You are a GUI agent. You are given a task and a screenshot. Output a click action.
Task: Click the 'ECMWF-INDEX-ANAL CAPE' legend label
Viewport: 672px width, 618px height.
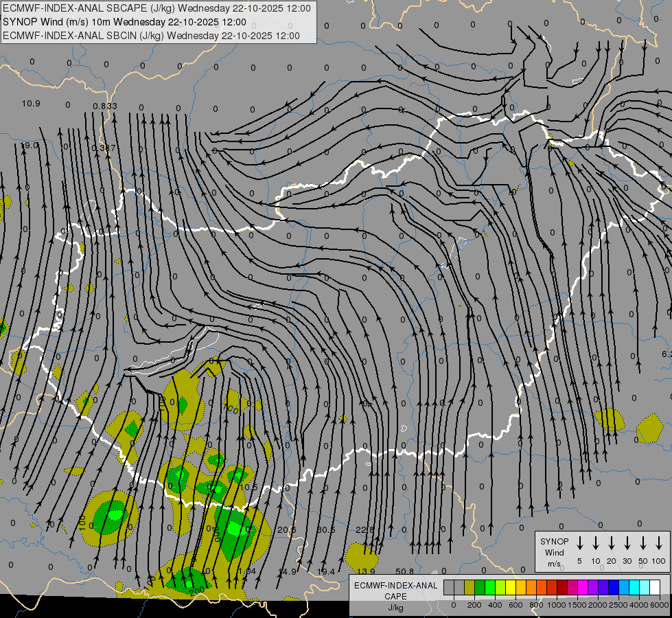(395, 591)
